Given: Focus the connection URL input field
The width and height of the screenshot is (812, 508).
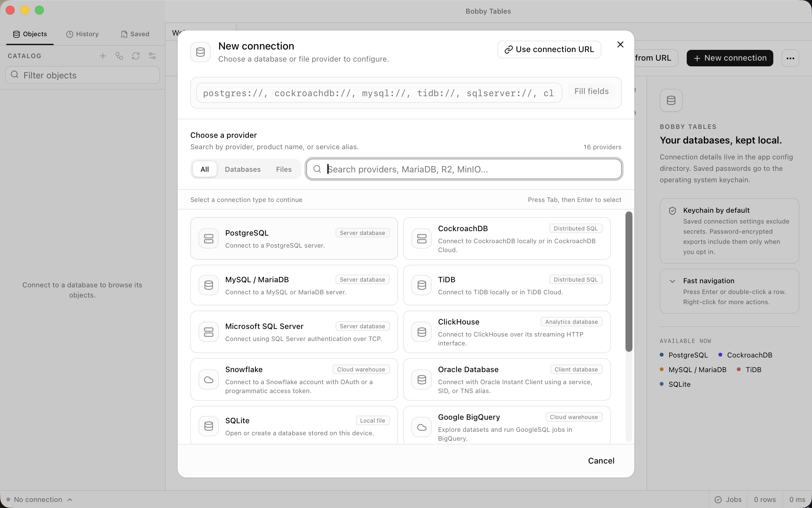Looking at the screenshot, I should [379, 93].
